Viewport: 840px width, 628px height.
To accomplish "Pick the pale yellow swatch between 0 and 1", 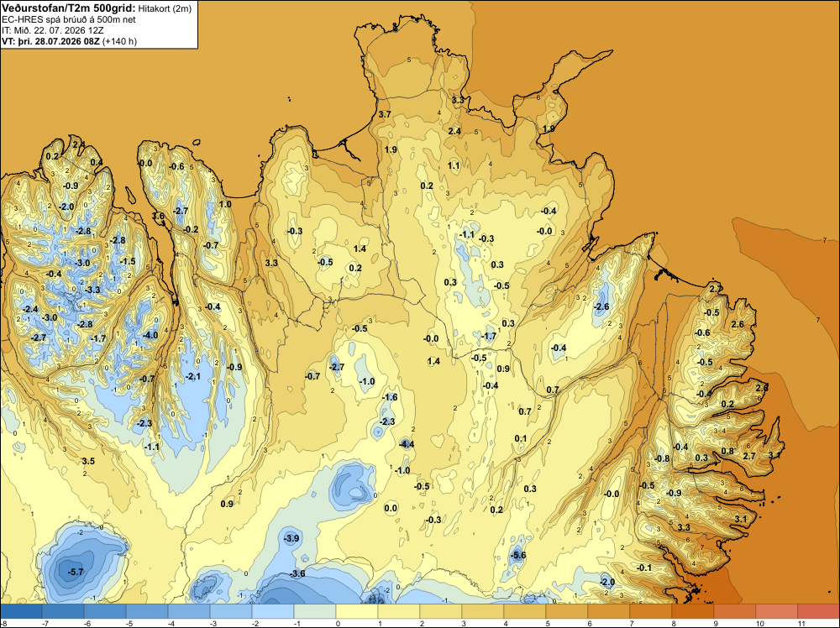I will coord(357,611).
